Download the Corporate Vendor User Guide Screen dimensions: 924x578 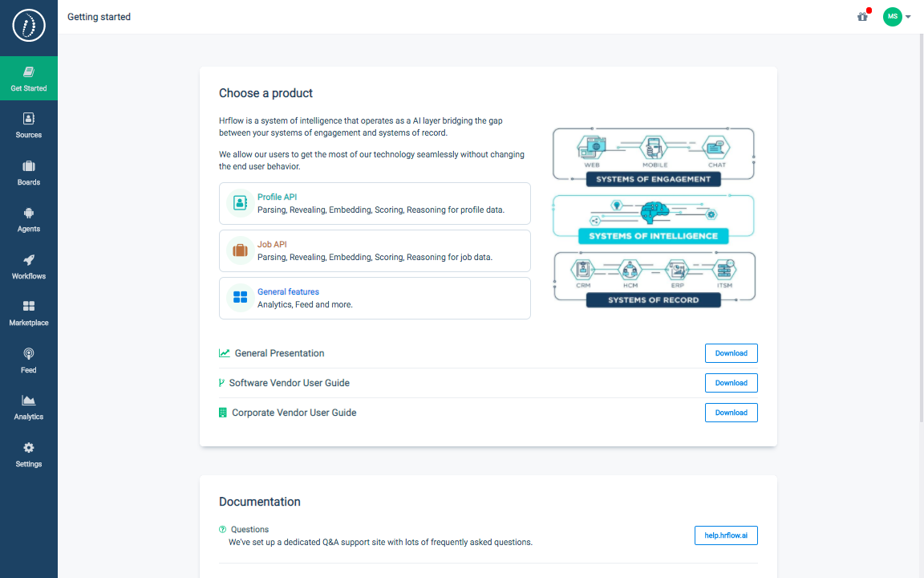point(731,412)
